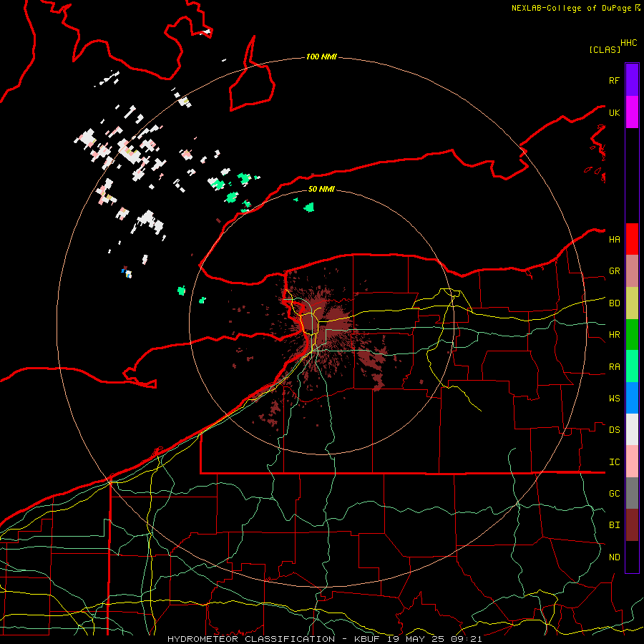This screenshot has height=644, width=644.
Task: Click the 100 NMI range ring label
Action: [x=321, y=57]
